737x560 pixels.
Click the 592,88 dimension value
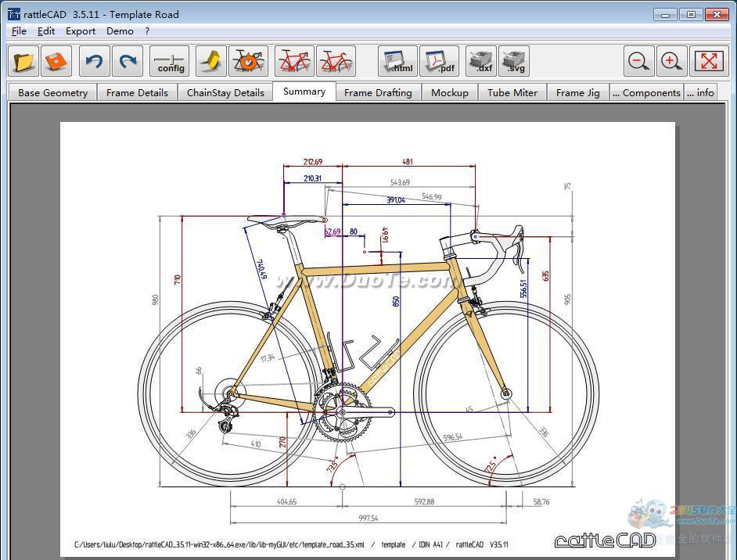click(424, 502)
